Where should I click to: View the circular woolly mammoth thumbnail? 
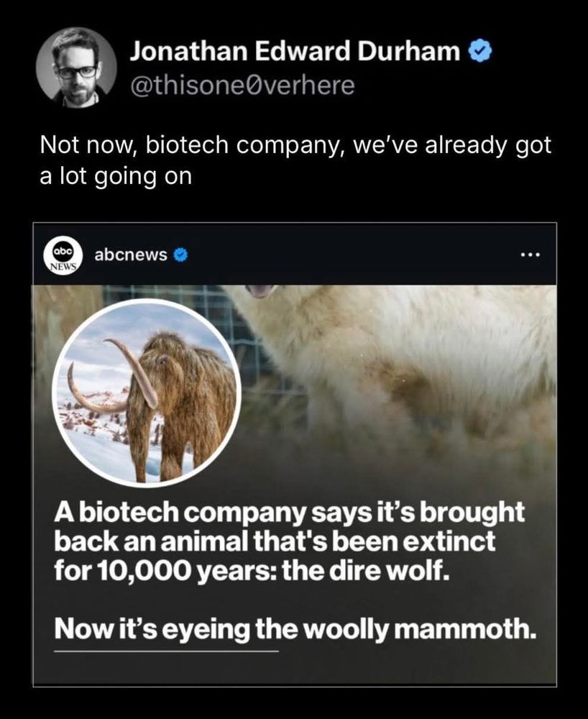pyautogui.click(x=147, y=393)
